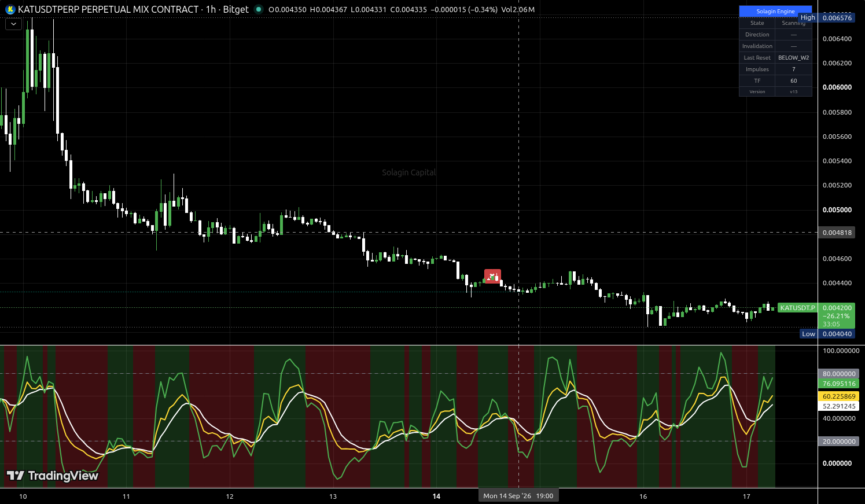865x504 pixels.
Task: Click the 0.006000 price axis label
Action: pyautogui.click(x=837, y=87)
